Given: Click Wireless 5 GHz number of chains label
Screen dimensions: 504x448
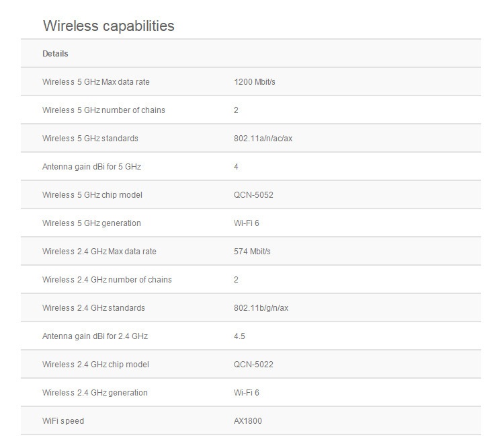Looking at the screenshot, I should click(103, 110).
